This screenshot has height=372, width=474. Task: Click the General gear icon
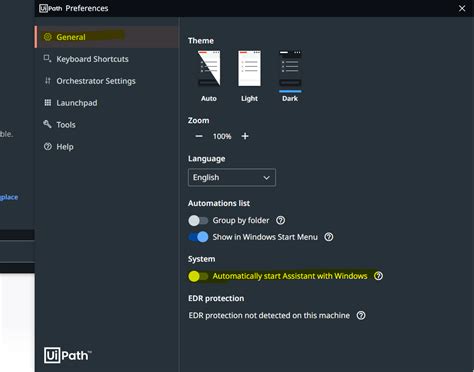(48, 37)
